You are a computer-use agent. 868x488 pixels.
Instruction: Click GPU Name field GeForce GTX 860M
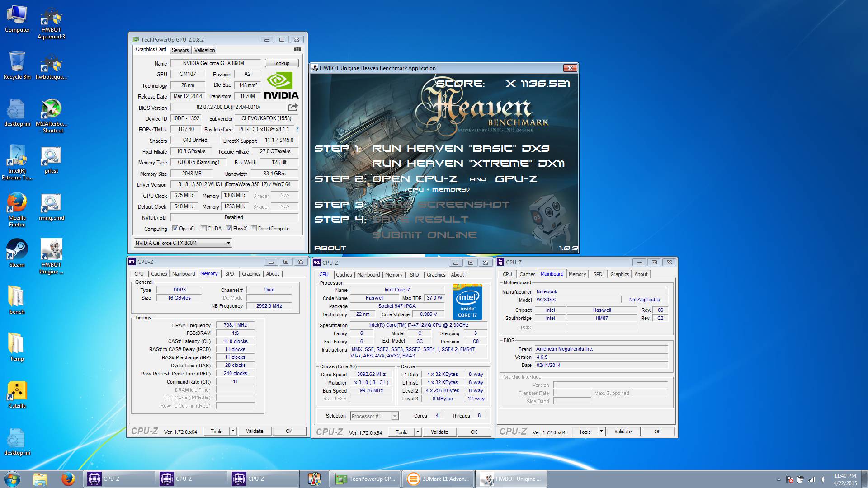point(215,63)
